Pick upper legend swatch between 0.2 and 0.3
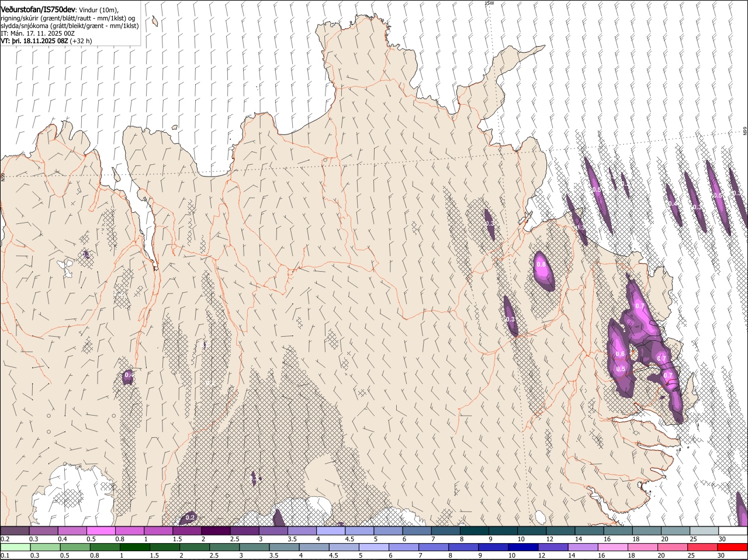 click(15, 531)
